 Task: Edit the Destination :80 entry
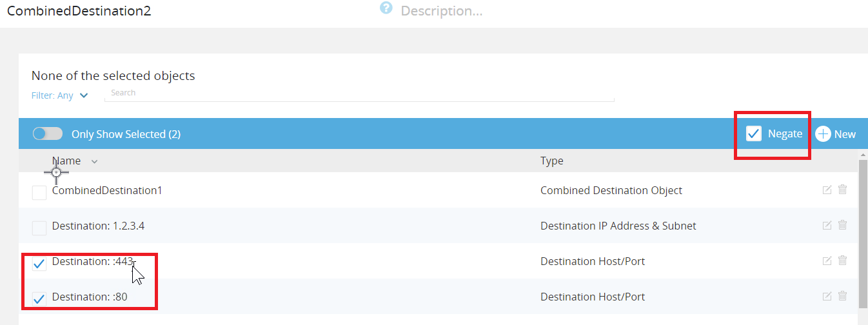(827, 296)
